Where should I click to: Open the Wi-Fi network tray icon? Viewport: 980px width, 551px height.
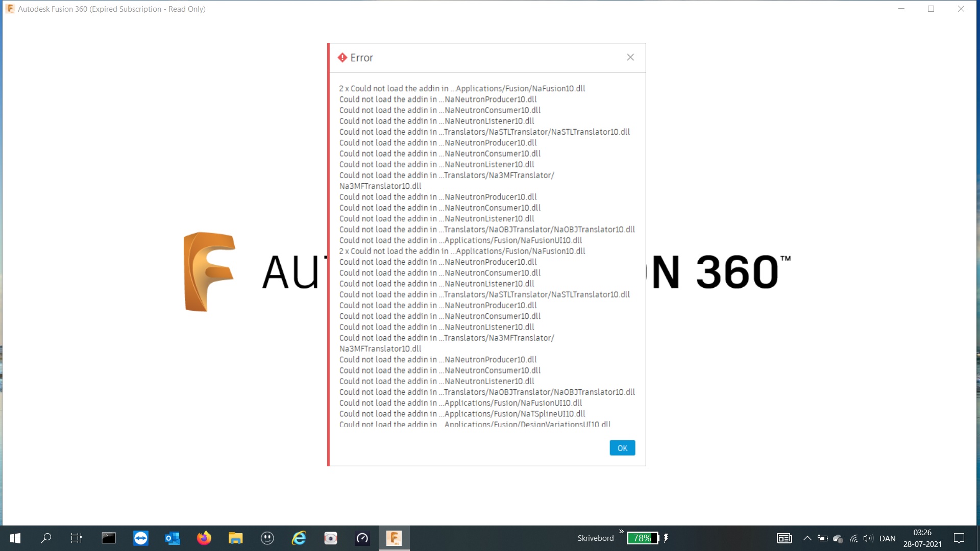tap(853, 538)
